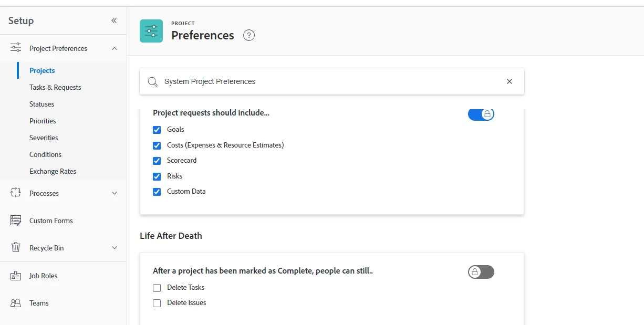Screen dimensions: 644x325
Task: Expand the Processes section chevron
Action: pyautogui.click(x=115, y=193)
